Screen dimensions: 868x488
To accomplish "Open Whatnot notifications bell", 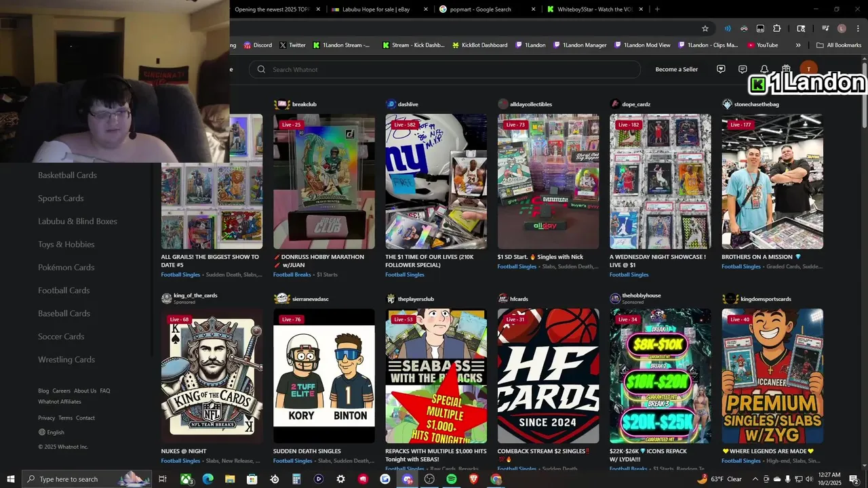I will pyautogui.click(x=764, y=69).
